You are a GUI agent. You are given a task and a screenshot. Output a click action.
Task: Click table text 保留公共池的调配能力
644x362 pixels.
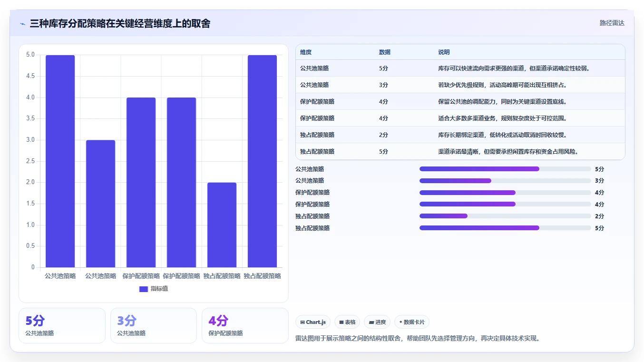pos(467,102)
